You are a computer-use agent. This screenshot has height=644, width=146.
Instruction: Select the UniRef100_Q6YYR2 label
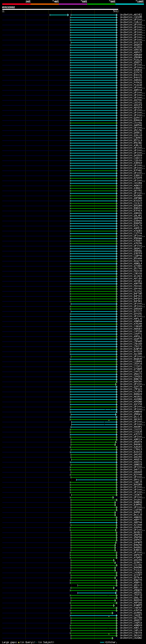131,191
